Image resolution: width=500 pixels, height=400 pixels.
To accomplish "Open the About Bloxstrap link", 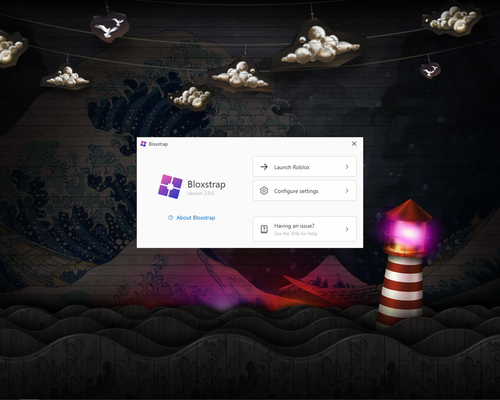I will (x=192, y=218).
